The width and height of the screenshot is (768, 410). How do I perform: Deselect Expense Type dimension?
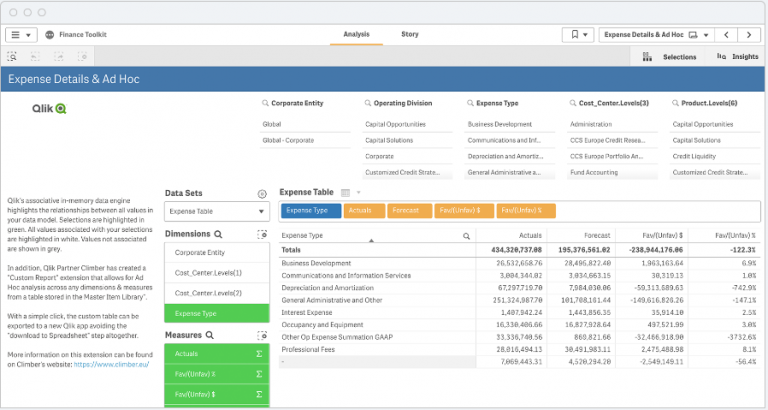(x=217, y=314)
